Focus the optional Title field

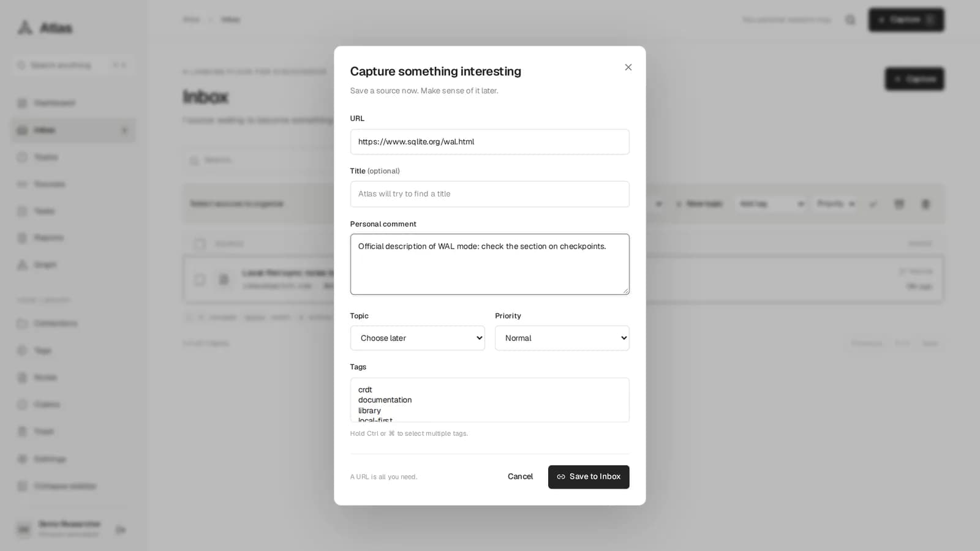point(489,194)
